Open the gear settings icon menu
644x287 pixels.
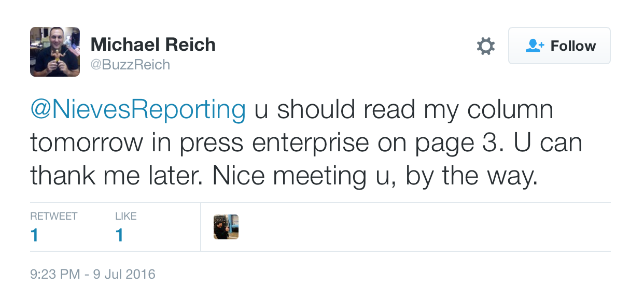(x=485, y=46)
